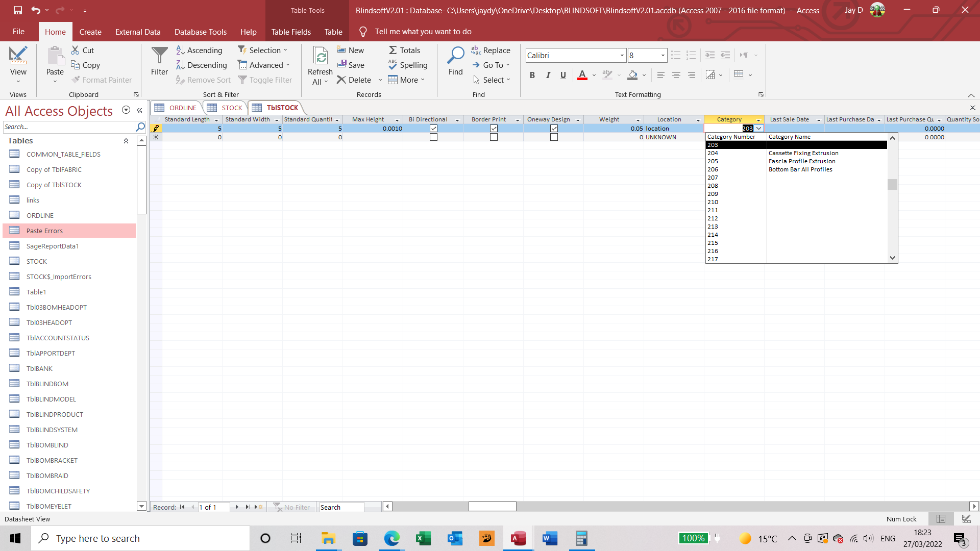Screen dimensions: 980x551
Task: Open the Location column filter dropdown
Action: point(698,119)
